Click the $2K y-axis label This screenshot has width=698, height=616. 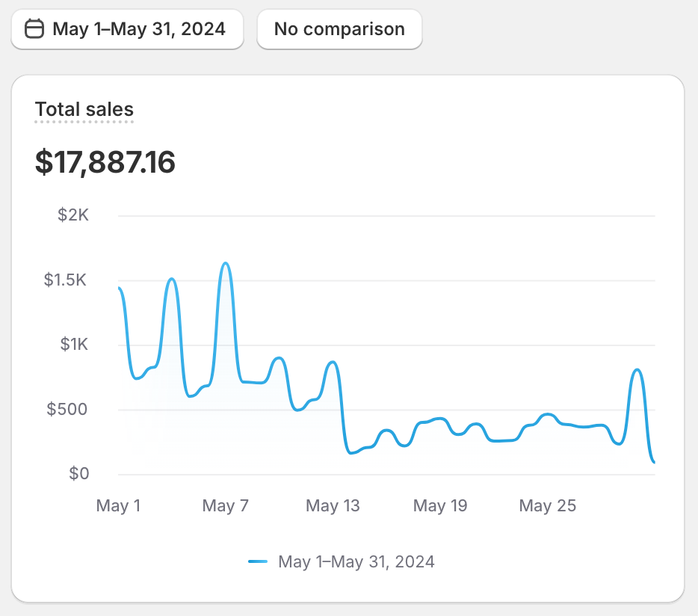(x=73, y=215)
